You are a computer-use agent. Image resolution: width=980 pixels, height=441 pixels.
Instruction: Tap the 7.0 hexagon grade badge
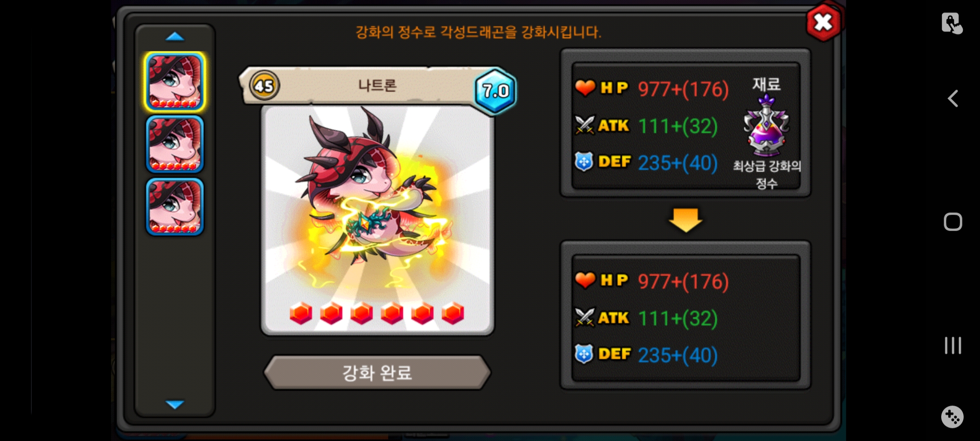tap(495, 91)
